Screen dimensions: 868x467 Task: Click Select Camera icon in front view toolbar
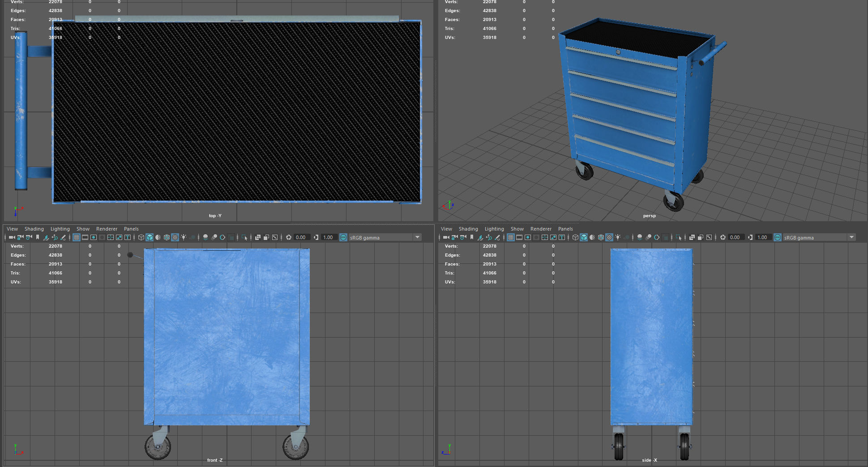pos(12,237)
